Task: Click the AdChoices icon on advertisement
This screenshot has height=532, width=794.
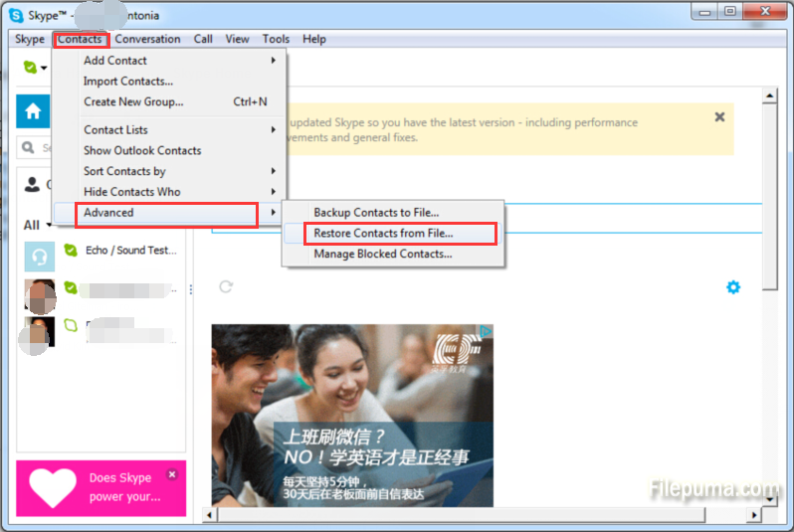Action: 486,332
